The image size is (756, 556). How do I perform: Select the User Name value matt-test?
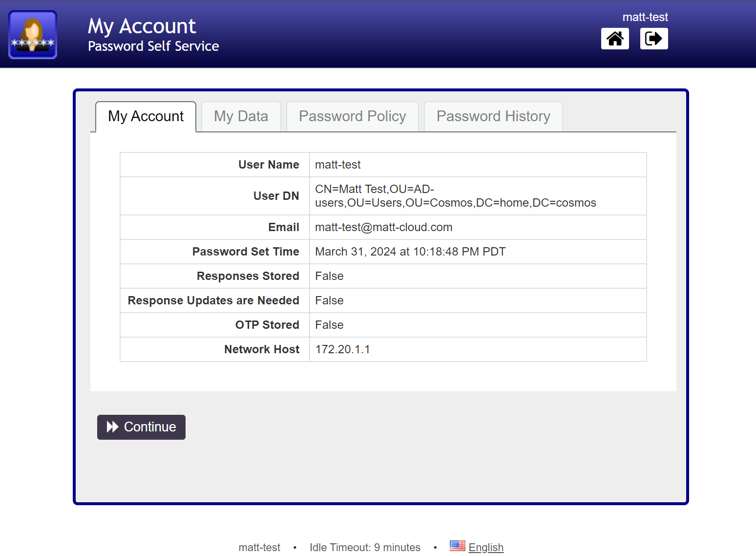337,165
